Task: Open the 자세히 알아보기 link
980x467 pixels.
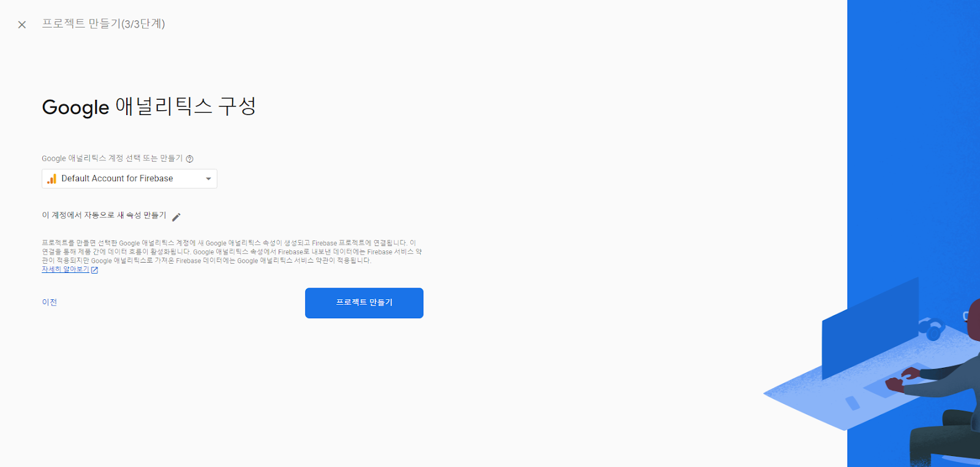Action: click(x=66, y=269)
